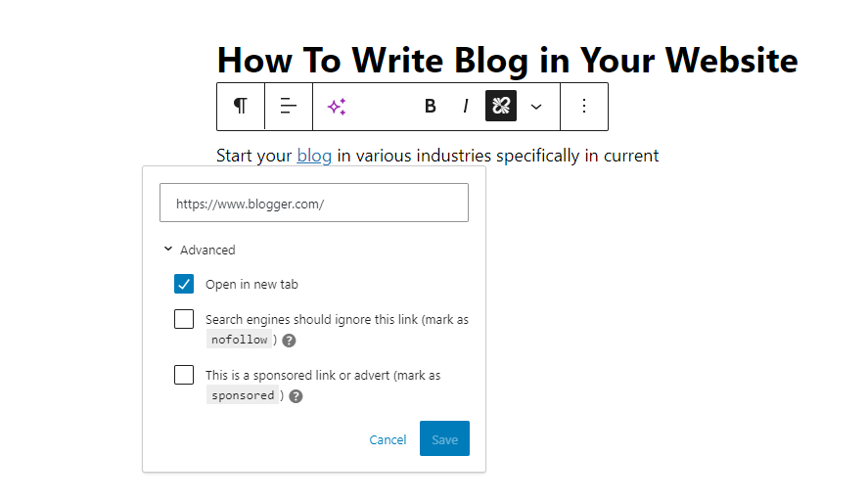Click the sponsored help question mark icon
This screenshot has height=502, width=868.
pyautogui.click(x=296, y=396)
